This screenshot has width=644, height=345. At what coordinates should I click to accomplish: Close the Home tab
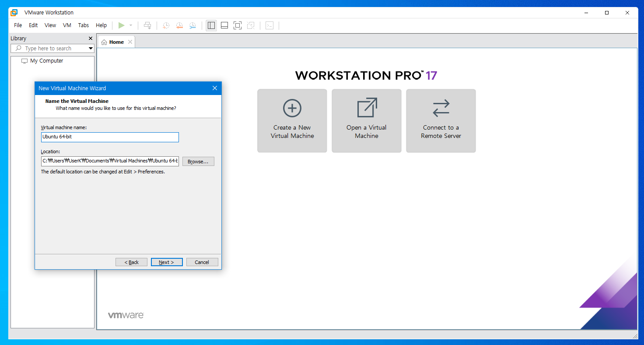click(130, 42)
